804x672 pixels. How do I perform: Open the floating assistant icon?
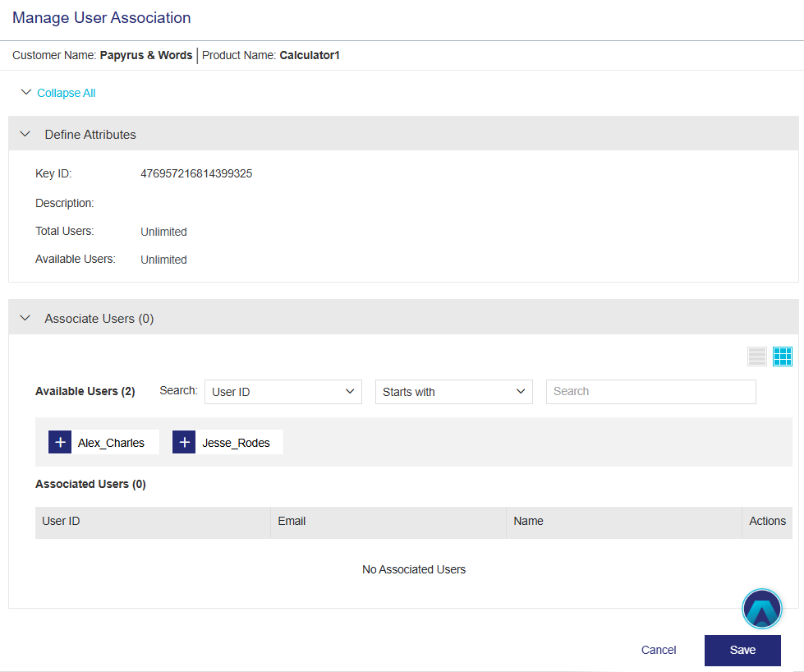click(x=761, y=610)
